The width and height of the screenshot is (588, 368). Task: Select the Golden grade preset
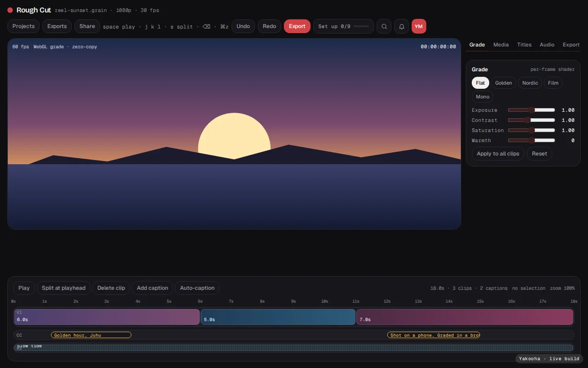point(503,83)
